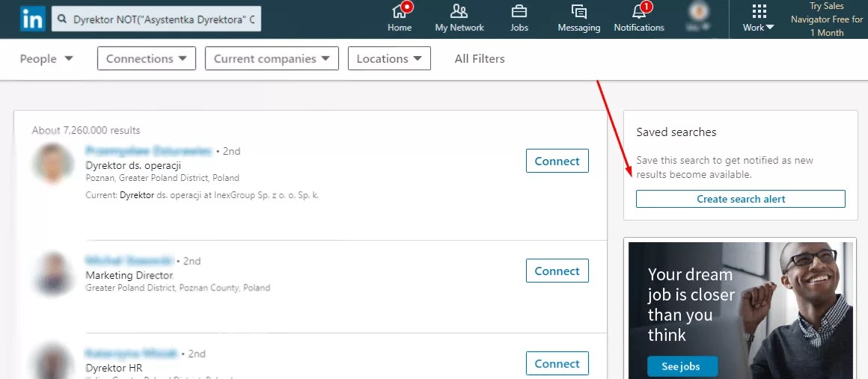868x379 pixels.
Task: Click the 'Saved searches' heading
Action: [x=676, y=132]
